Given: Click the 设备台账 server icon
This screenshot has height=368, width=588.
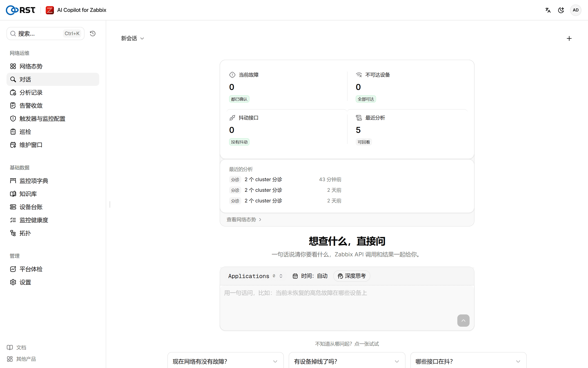Looking at the screenshot, I should [x=13, y=207].
